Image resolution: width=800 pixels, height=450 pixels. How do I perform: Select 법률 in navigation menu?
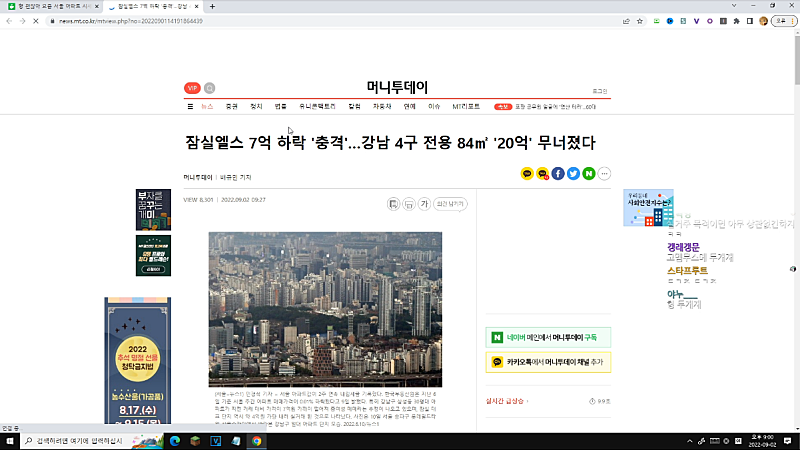point(281,107)
